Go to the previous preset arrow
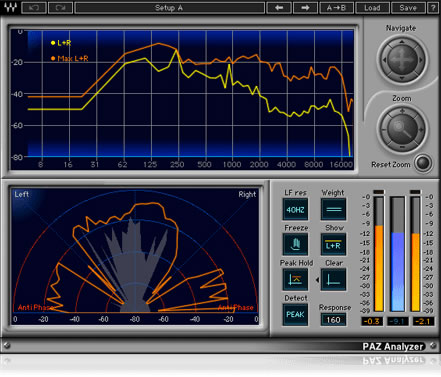This screenshot has width=441, height=377. point(279,8)
